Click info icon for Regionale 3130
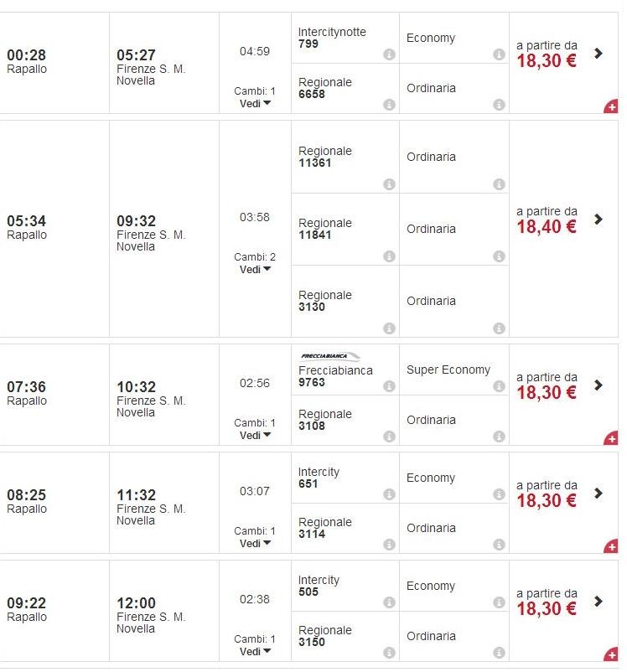627x672 pixels. pyautogui.click(x=389, y=328)
